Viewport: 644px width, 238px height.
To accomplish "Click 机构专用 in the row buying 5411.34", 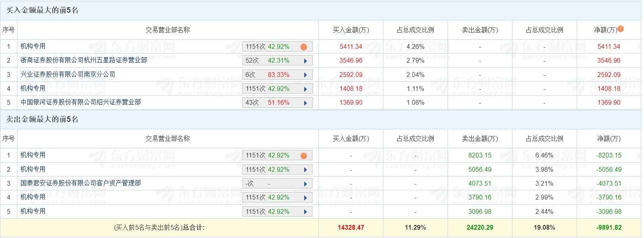I will click(x=33, y=46).
